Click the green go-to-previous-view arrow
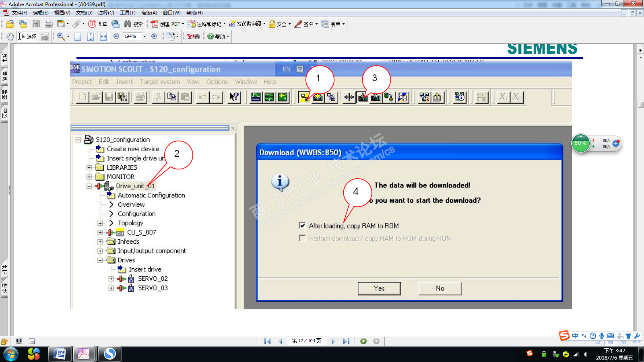The image size is (644, 362). 363,341
